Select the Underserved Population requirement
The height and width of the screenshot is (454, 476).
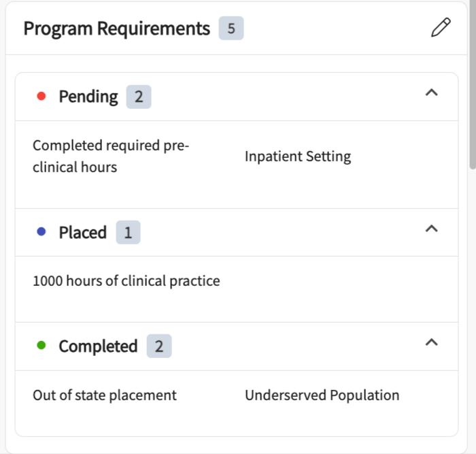(x=322, y=395)
